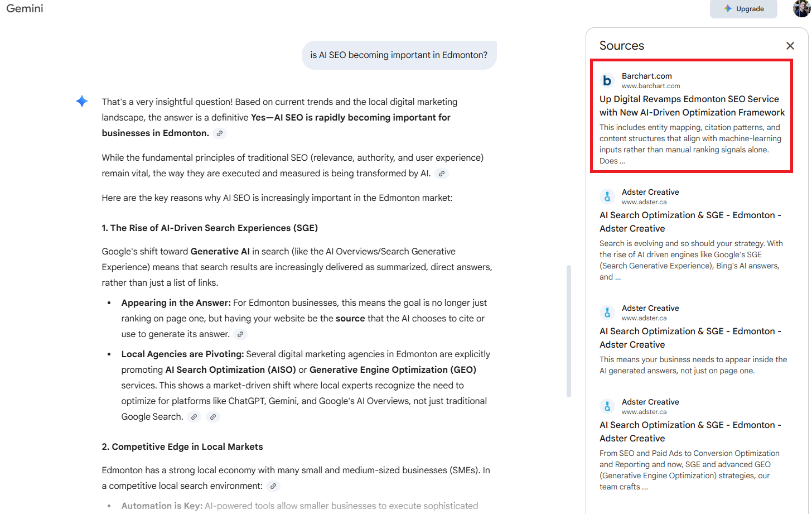
Task: Open the profile avatar menu
Action: point(802,8)
